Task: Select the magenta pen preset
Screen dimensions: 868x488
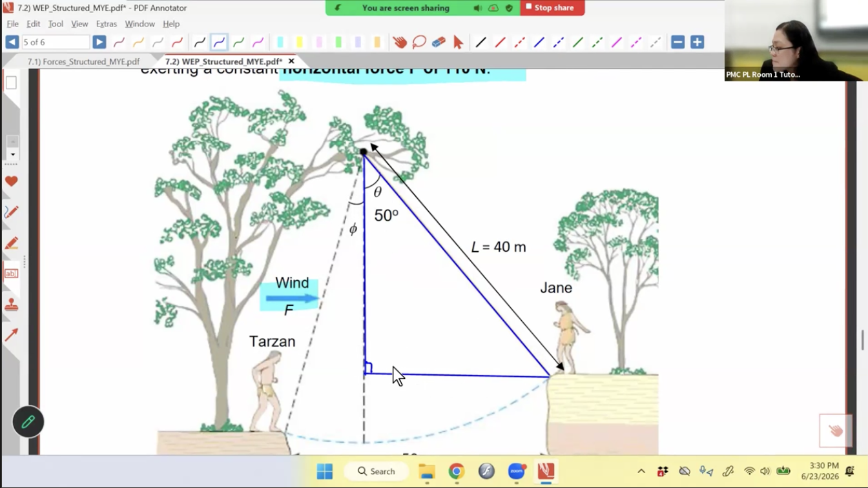Action: [258, 42]
